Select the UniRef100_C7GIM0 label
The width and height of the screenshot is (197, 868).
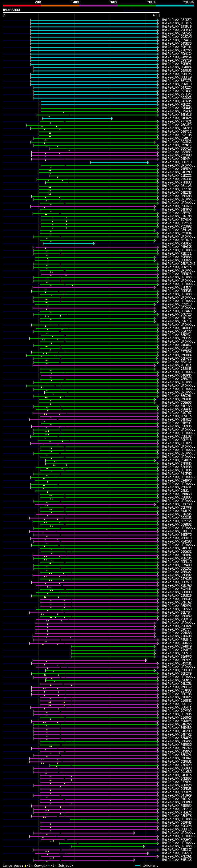point(177,216)
